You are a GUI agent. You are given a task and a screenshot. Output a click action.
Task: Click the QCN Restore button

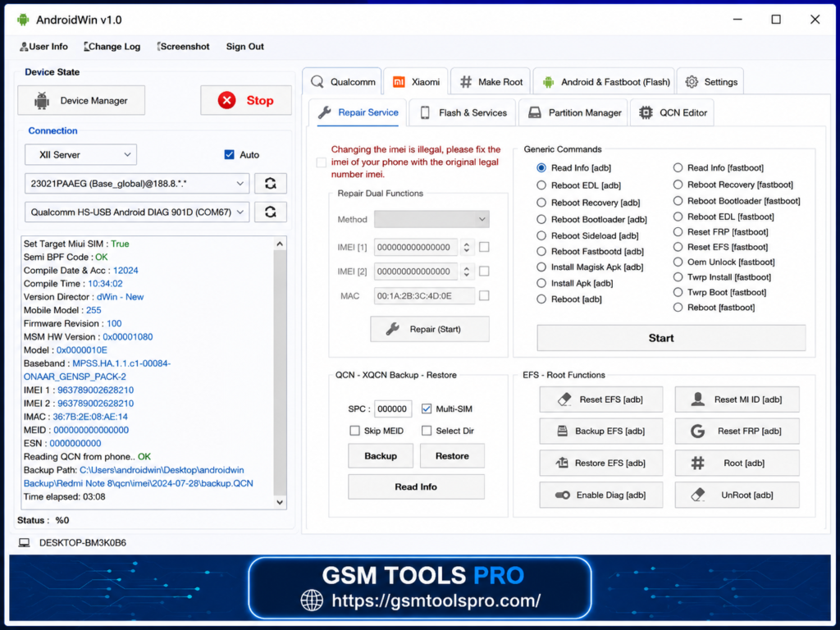tap(452, 456)
